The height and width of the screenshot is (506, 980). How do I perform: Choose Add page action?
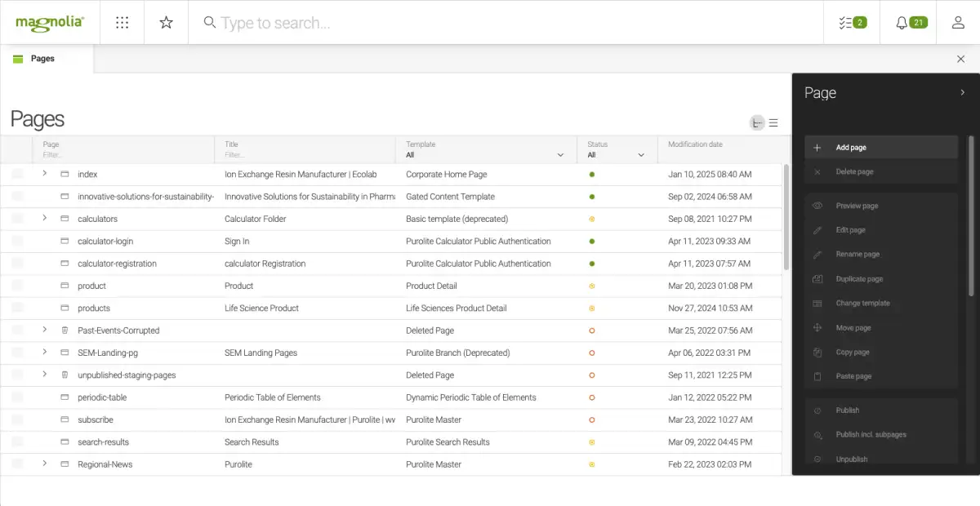tap(880, 148)
